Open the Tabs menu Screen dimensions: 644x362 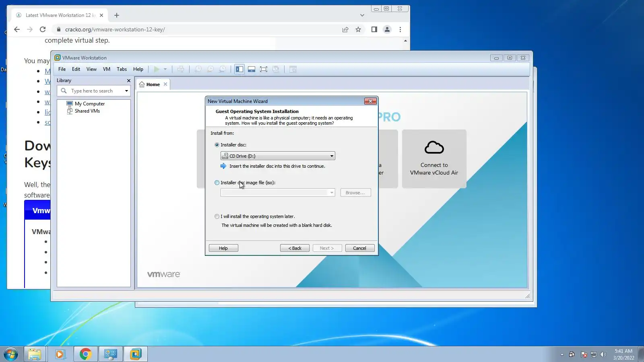coord(122,69)
